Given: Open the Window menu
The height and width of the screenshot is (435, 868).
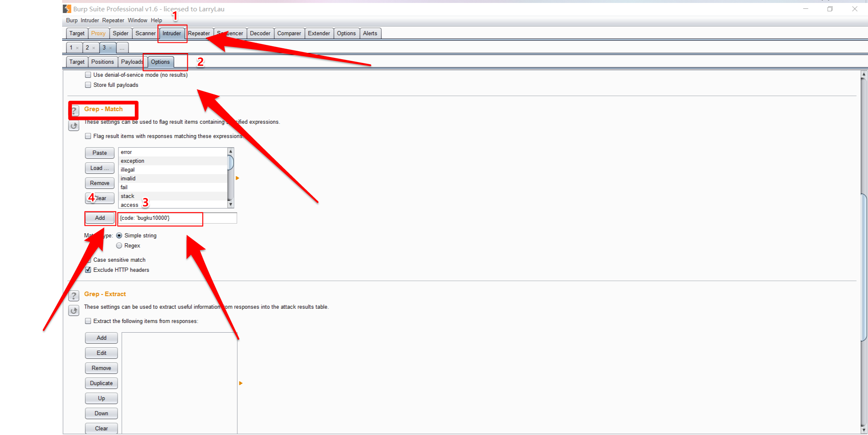Looking at the screenshot, I should pos(138,21).
